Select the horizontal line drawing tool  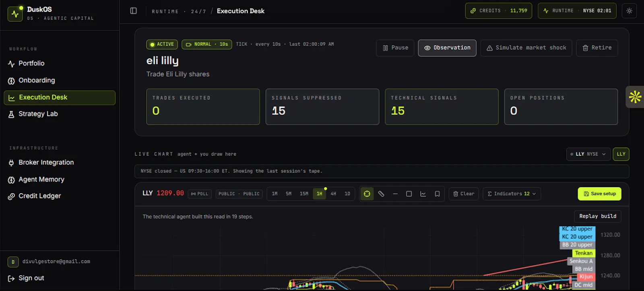click(x=395, y=194)
